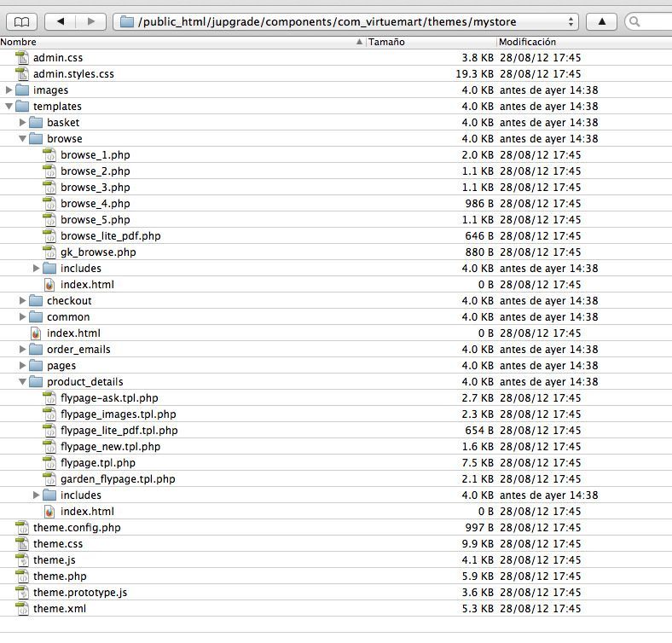Select the theme.css file icon

point(22,543)
